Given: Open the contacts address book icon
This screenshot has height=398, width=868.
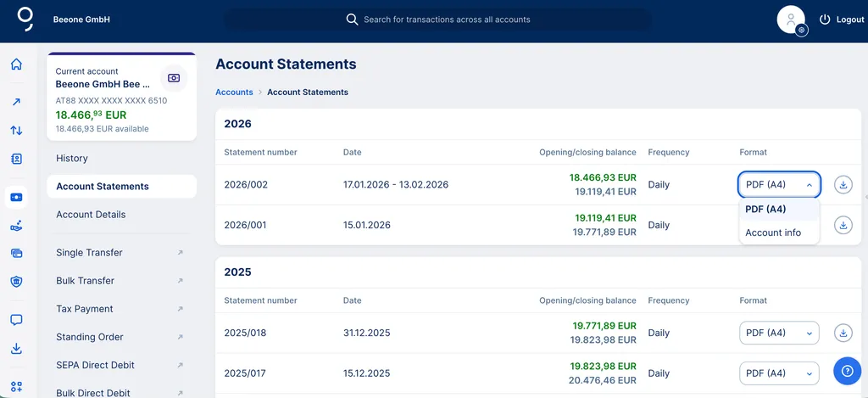Looking at the screenshot, I should pos(17,159).
